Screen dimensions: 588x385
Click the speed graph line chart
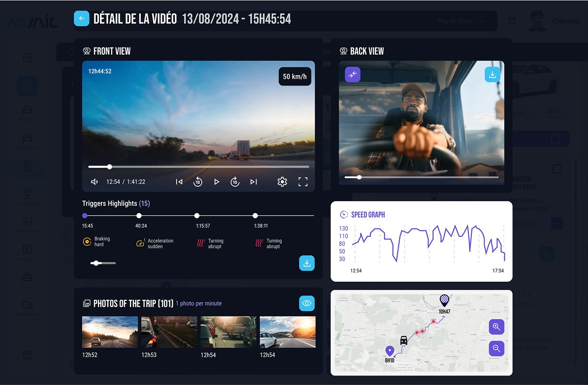click(x=428, y=243)
